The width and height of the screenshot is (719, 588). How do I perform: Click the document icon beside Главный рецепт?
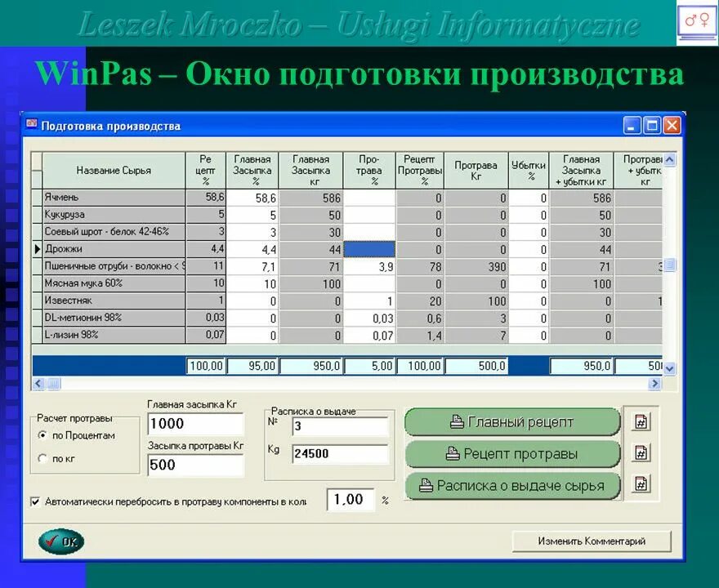coord(641,421)
